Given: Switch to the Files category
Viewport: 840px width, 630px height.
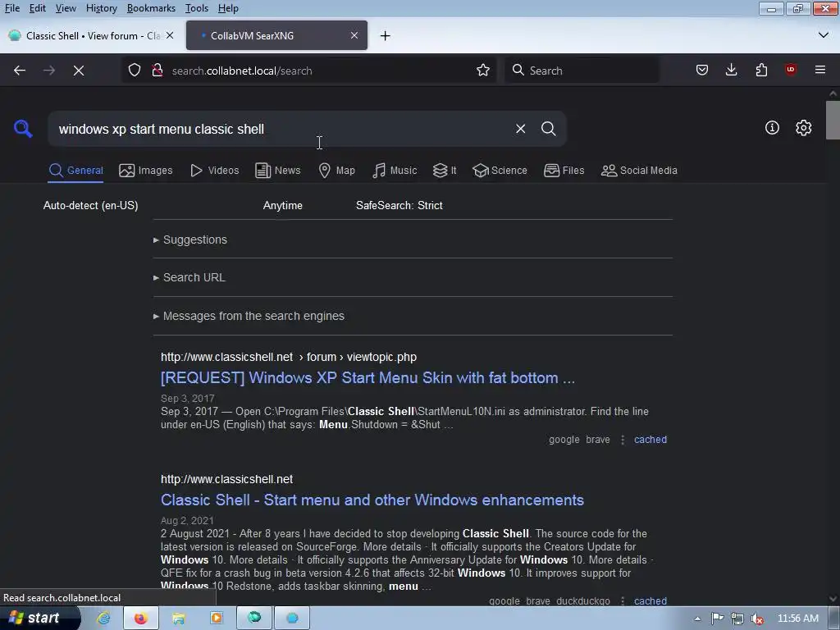Looking at the screenshot, I should (x=564, y=171).
